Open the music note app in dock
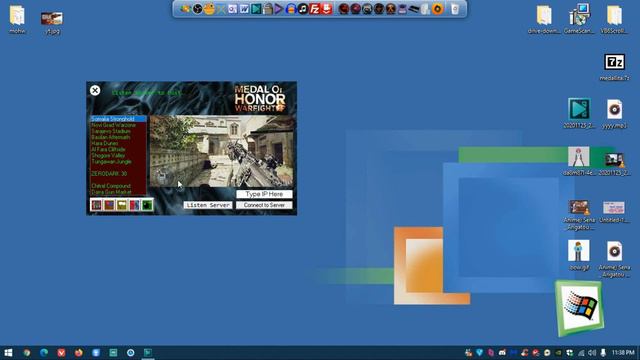 303,9
